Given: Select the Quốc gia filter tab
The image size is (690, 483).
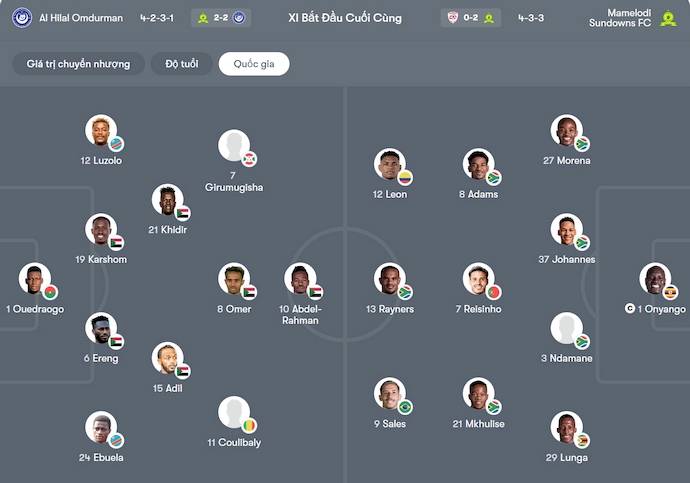Looking at the screenshot, I should click(254, 64).
